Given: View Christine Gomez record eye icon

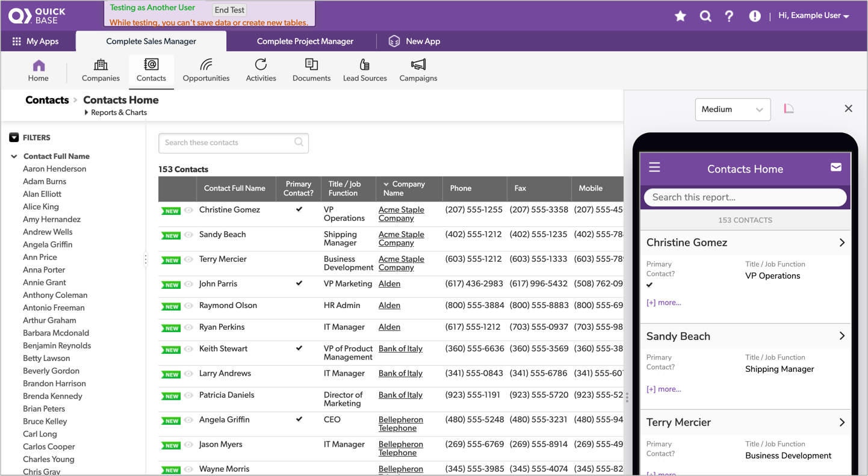Looking at the screenshot, I should tap(188, 210).
